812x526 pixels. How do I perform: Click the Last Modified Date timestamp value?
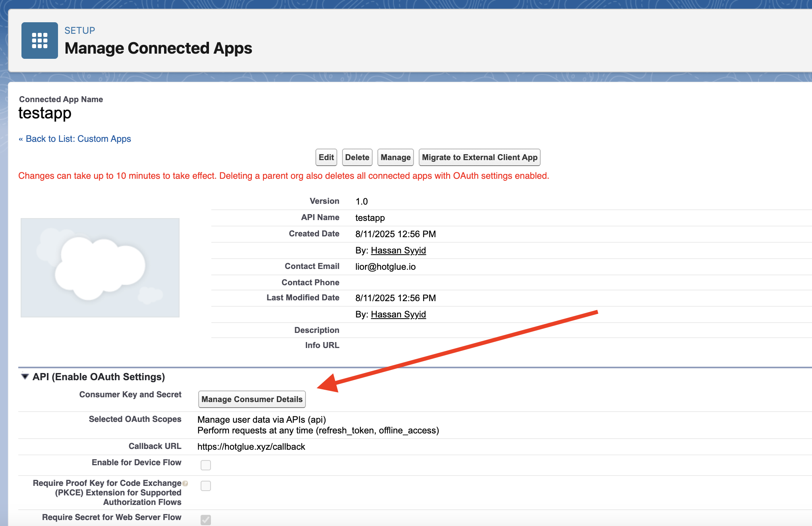click(395, 298)
